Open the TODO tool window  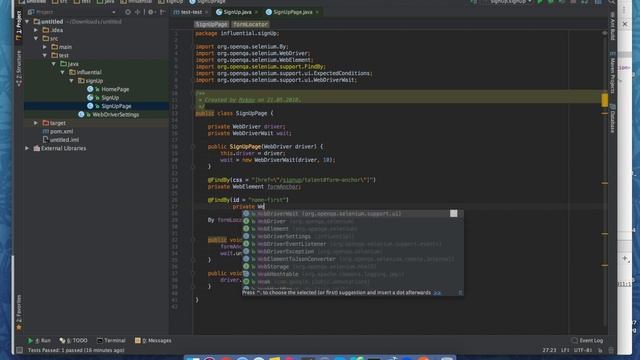click(x=74, y=340)
